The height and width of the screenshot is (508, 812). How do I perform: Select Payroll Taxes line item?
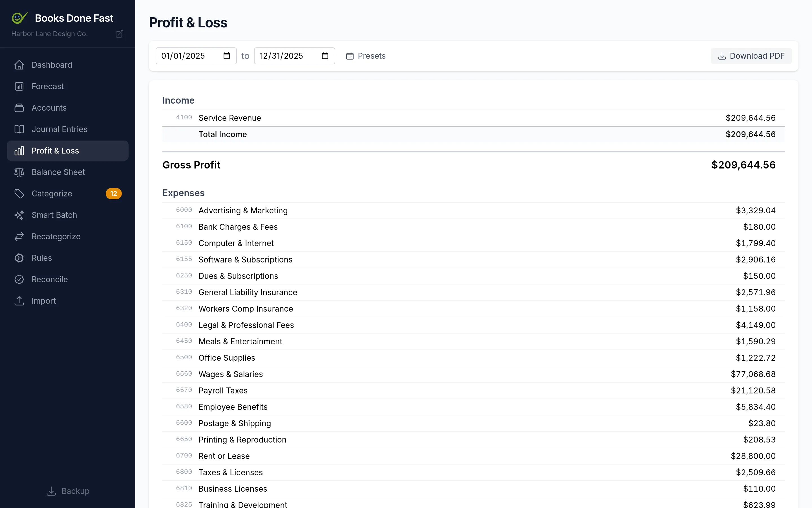[x=473, y=391]
